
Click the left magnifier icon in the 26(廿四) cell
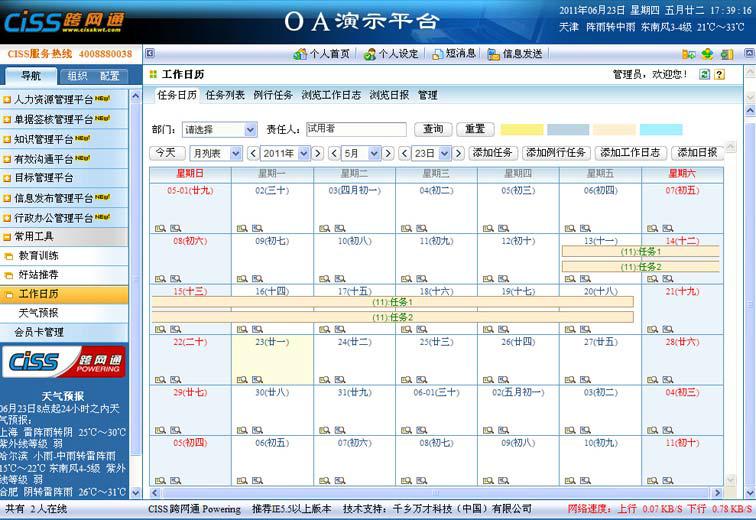coord(488,380)
